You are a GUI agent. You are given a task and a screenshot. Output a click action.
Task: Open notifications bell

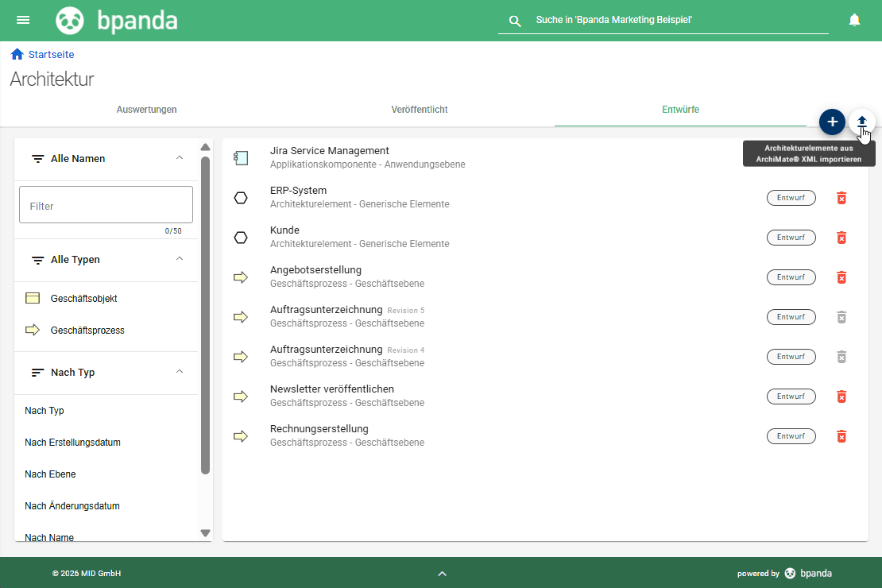pos(854,20)
